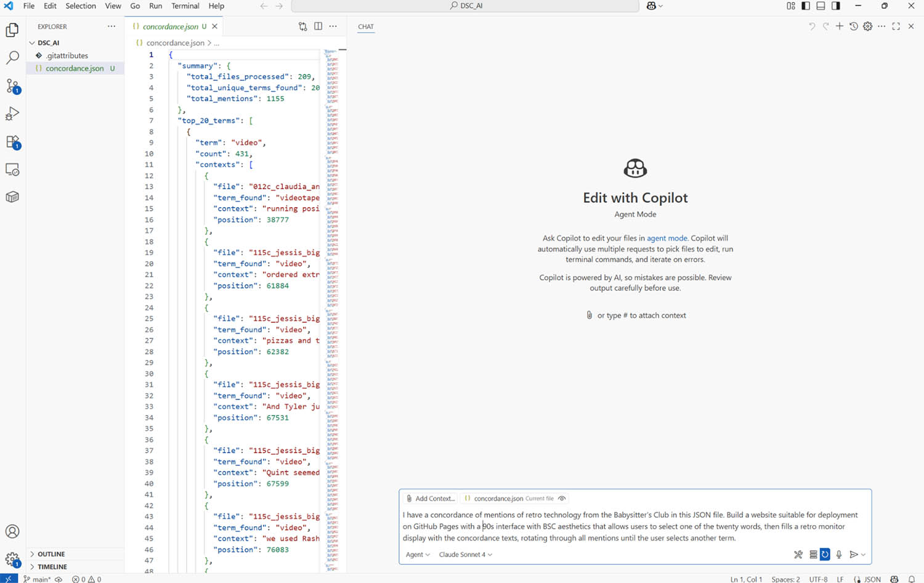Click the Configure Tools icon in chat input
This screenshot has width=924, height=583.
(798, 555)
